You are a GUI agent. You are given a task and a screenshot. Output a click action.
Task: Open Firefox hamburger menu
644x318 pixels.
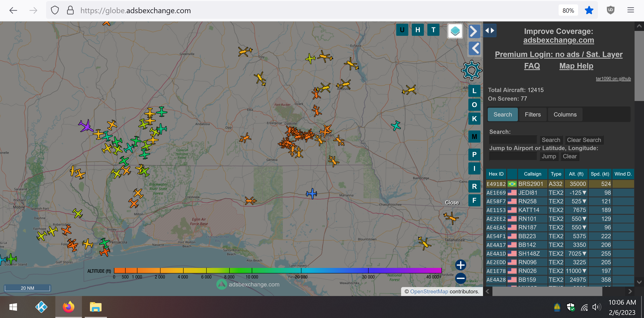[630, 10]
